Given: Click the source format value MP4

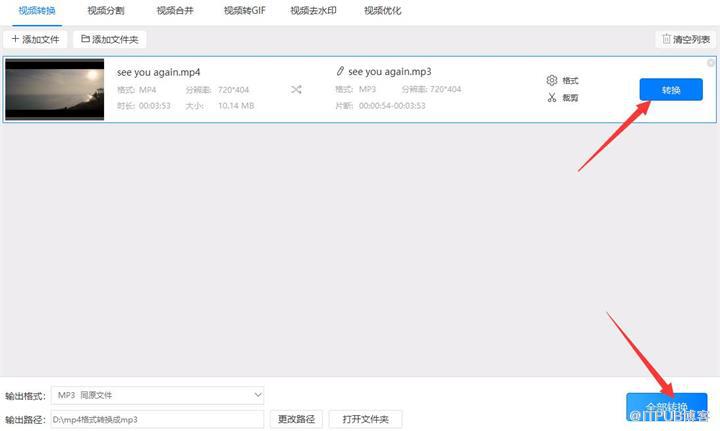Looking at the screenshot, I should pos(147,90).
